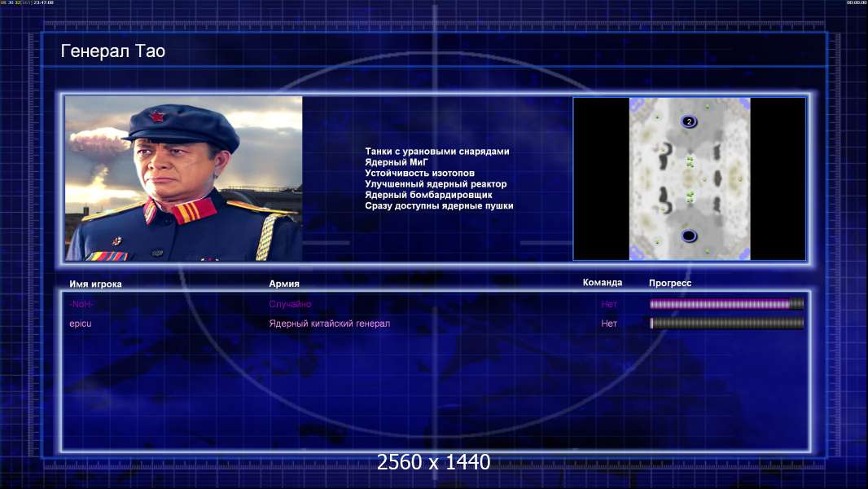The image size is (868, 489).
Task: Click the 'Генерал Тао' title text
Action: click(x=113, y=51)
